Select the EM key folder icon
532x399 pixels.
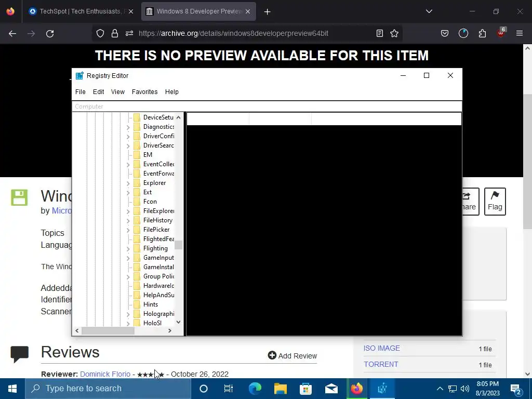137,155
